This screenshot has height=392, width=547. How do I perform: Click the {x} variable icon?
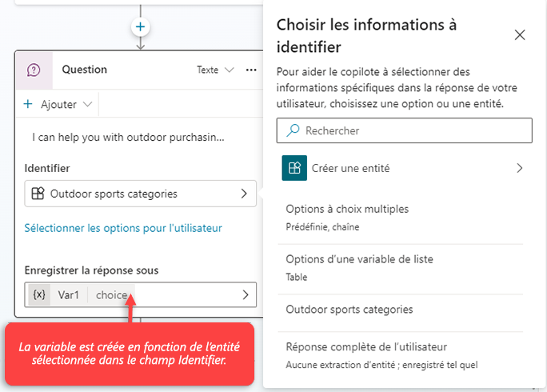38,295
